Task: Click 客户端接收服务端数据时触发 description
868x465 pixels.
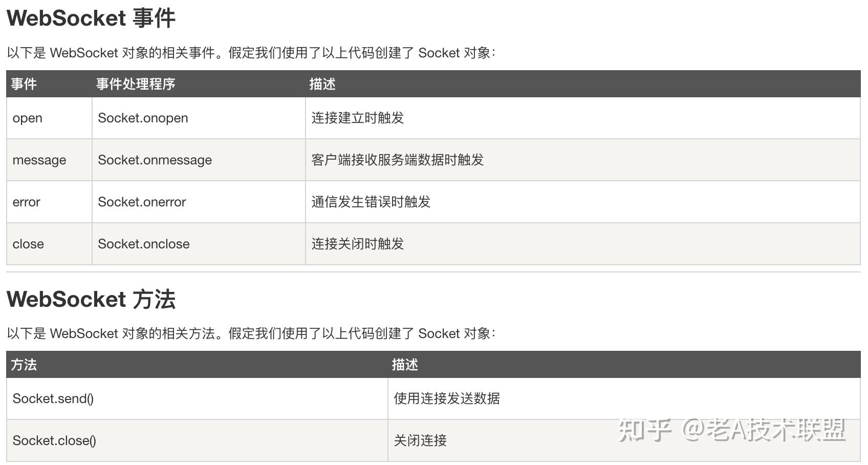Action: [398, 160]
